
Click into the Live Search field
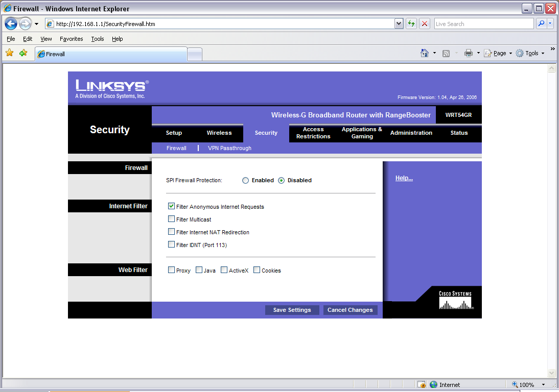click(483, 23)
